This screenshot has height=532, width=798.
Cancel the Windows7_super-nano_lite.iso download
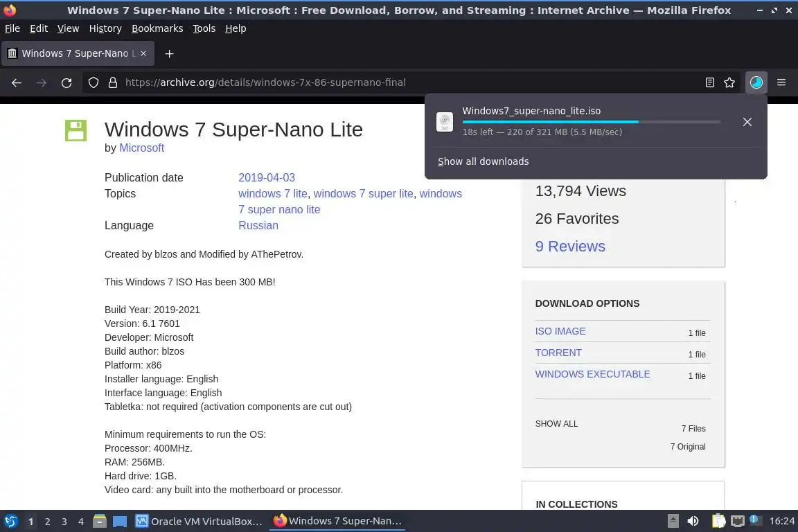pos(747,122)
